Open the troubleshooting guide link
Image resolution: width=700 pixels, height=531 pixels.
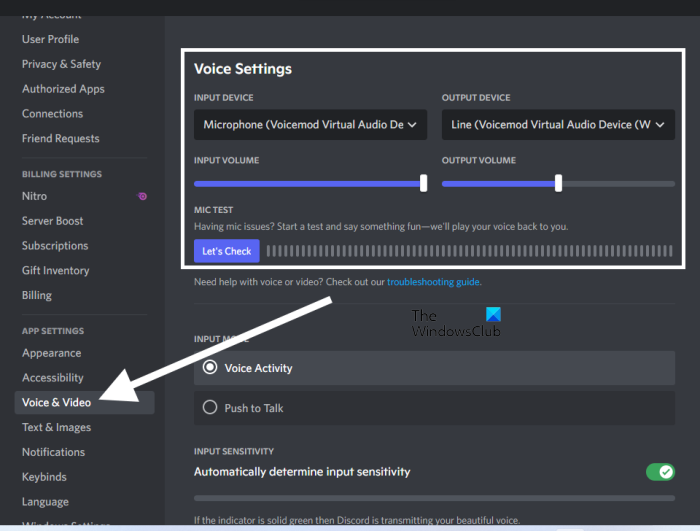pos(433,283)
